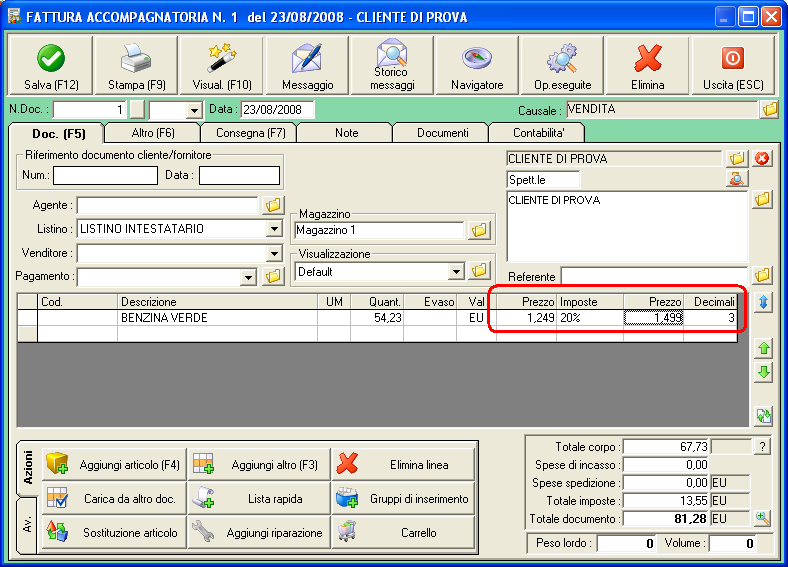Move row up with green up arrow
788x567 pixels.
click(x=763, y=348)
